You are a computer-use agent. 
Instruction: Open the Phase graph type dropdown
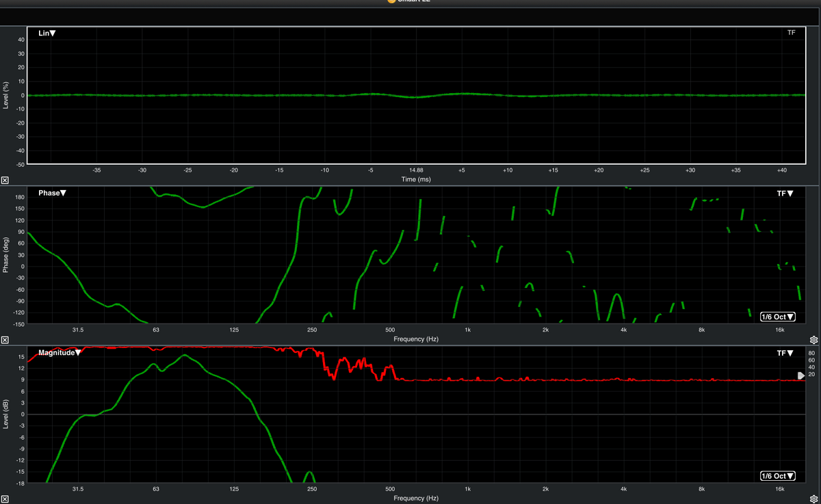click(53, 193)
